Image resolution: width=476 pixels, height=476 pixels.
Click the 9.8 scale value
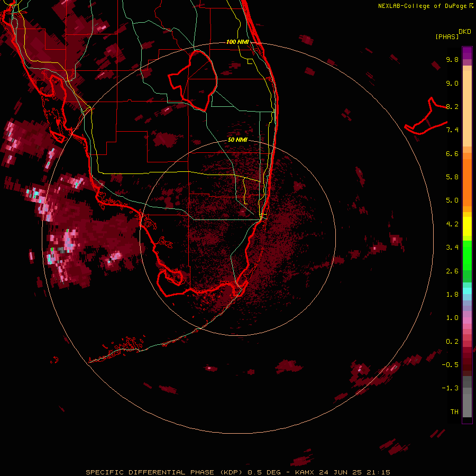(x=452, y=59)
